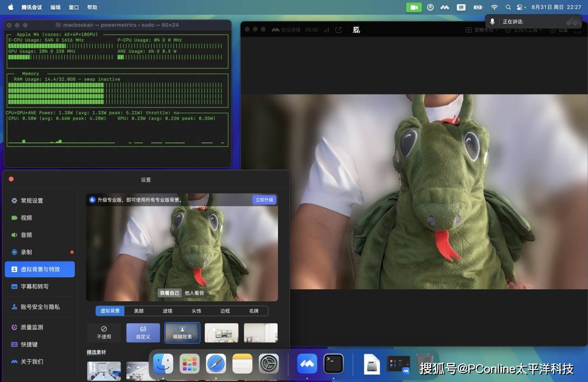Switch to the 美颜 beauty tab
The image size is (588, 382).
pos(139,311)
